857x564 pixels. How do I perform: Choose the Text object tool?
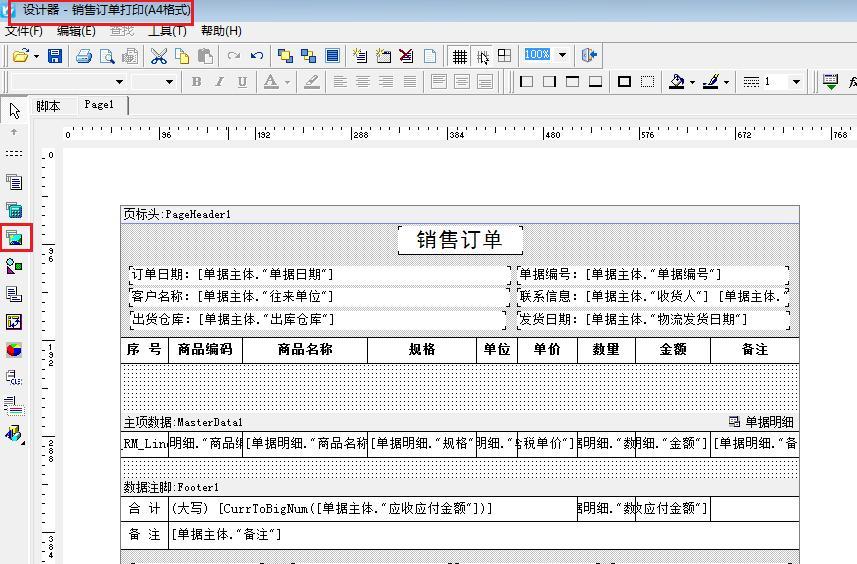[x=14, y=181]
